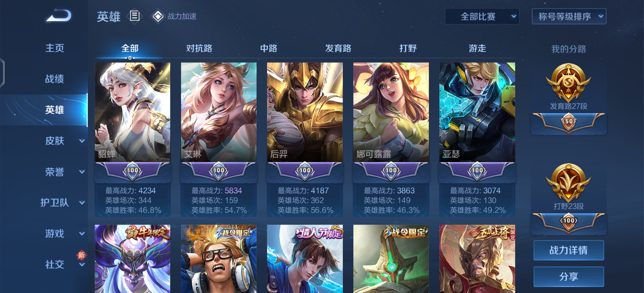This screenshot has height=293, width=644.
Task: Expand the 社交 sidebar section
Action: 82,265
